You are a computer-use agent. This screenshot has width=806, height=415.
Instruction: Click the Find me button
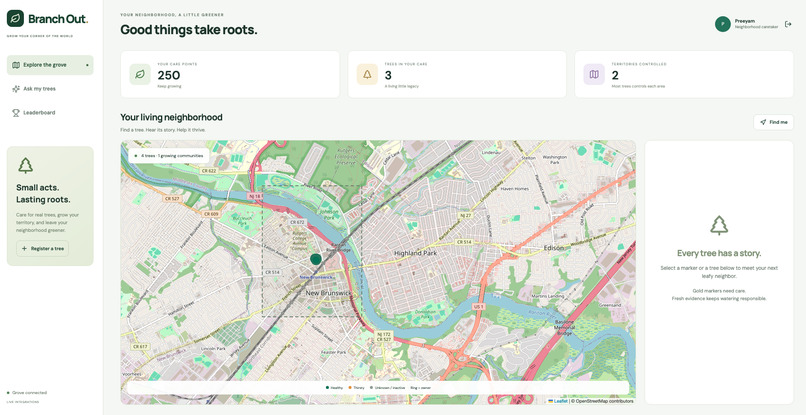tap(774, 122)
